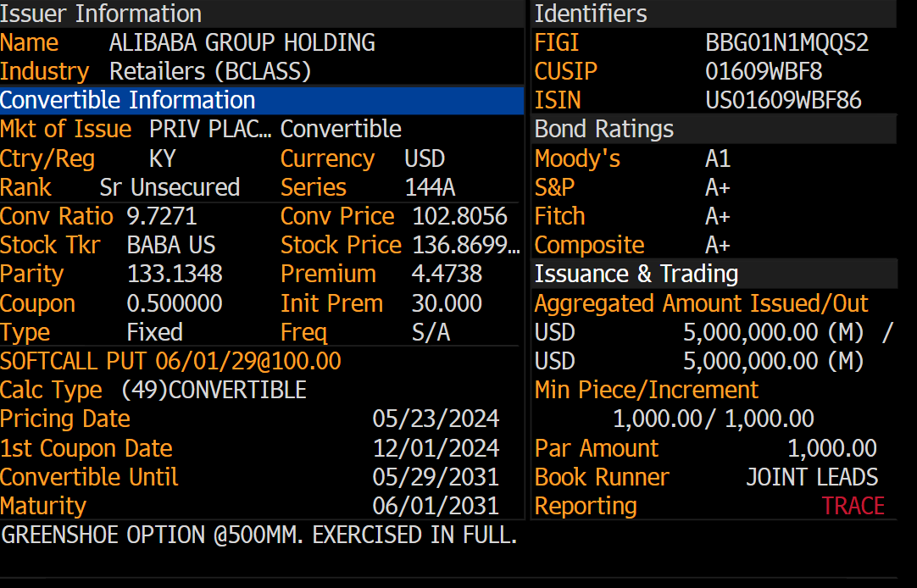This screenshot has height=588, width=917.
Task: Select the Convertible Information header bar
Action: [261, 100]
